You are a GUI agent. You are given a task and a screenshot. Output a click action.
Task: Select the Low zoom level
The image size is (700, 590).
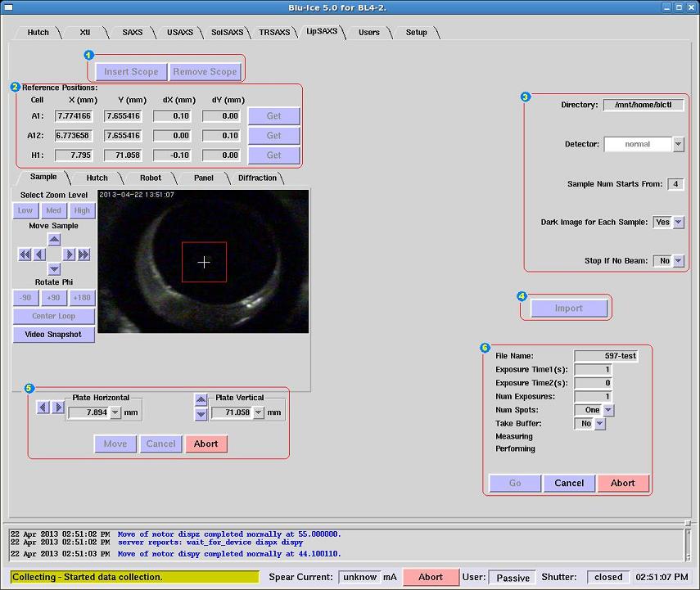(25, 210)
